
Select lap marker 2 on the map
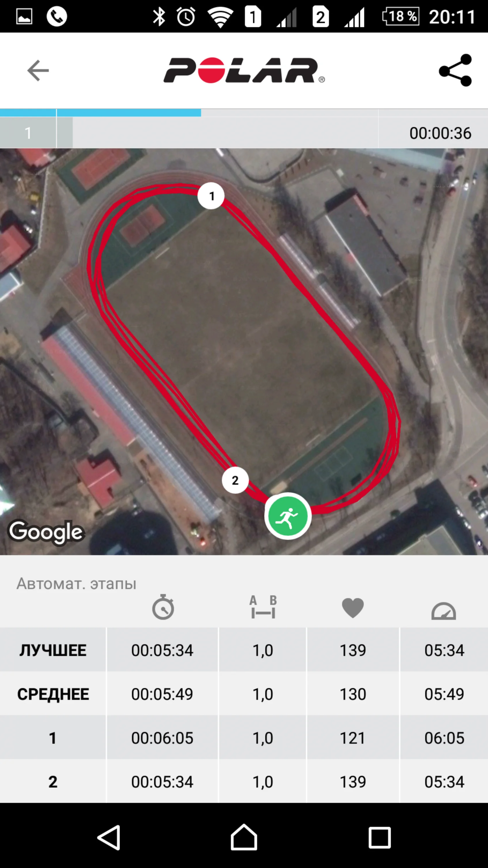[235, 480]
